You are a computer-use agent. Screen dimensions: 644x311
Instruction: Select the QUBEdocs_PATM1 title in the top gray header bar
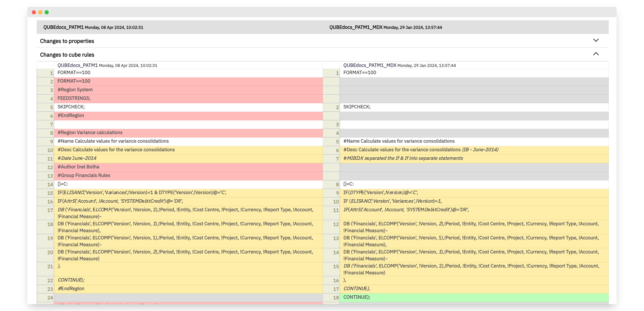64,27
